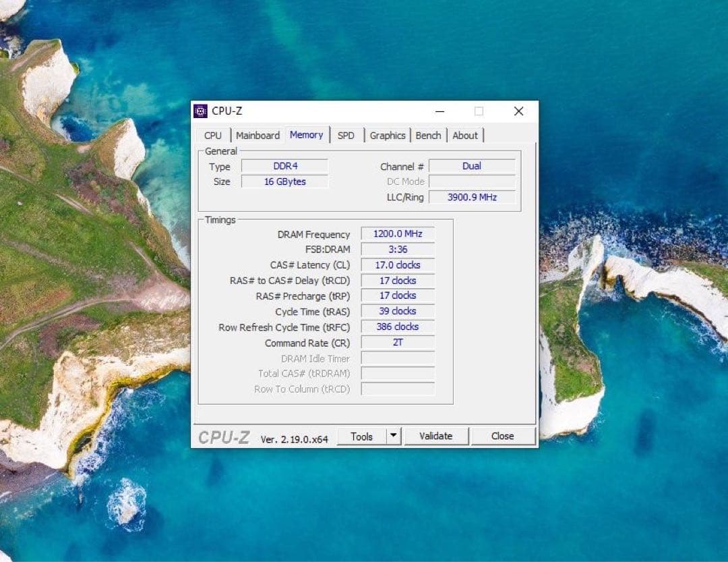The height and width of the screenshot is (562, 728).
Task: Click the empty Total CAS# (tRDRAM) field
Action: coord(398,373)
